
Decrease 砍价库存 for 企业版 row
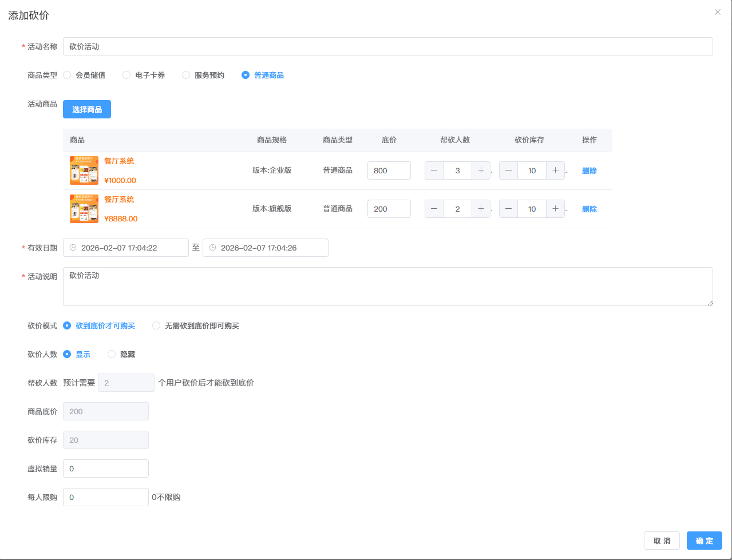(508, 170)
